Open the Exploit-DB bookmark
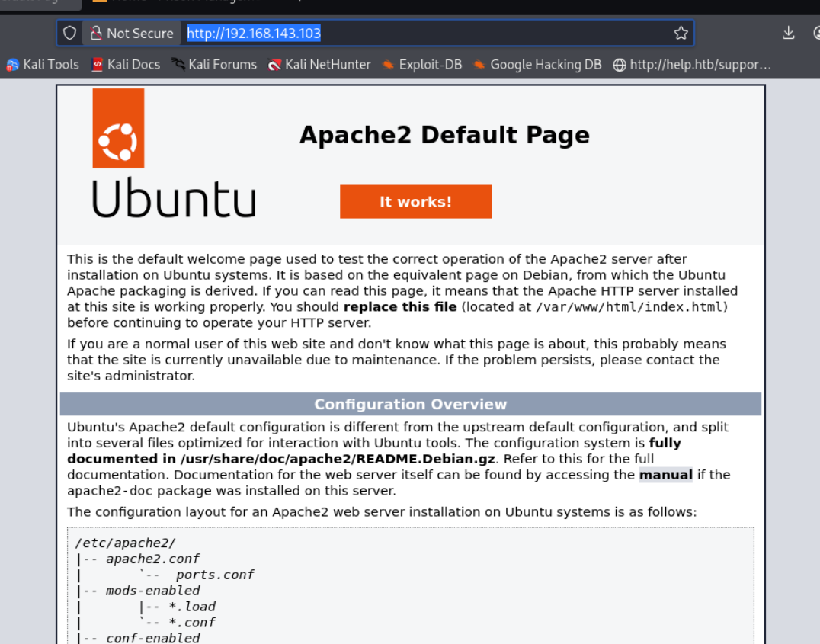 click(x=422, y=65)
